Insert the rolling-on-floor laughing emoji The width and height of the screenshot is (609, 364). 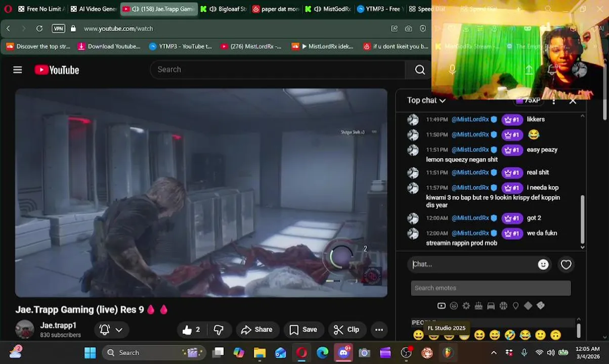click(x=510, y=335)
